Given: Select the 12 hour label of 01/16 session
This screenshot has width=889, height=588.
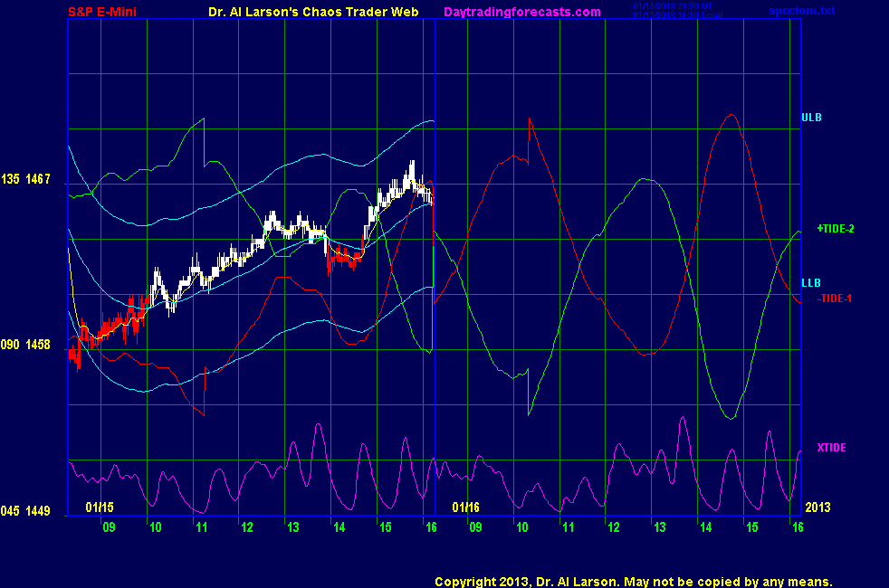Looking at the screenshot, I should click(614, 527).
